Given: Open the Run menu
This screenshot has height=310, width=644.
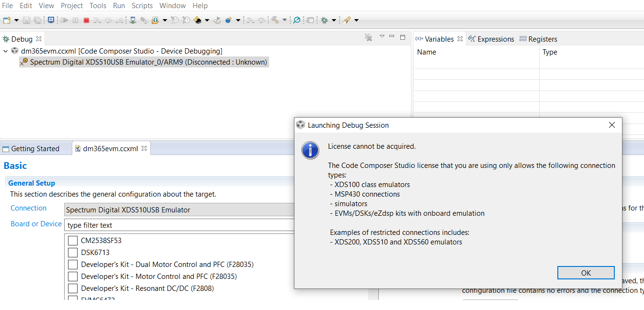Looking at the screenshot, I should click(x=119, y=6).
